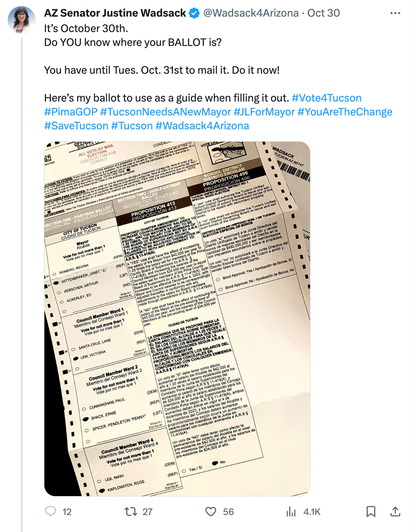Click the @Wadsack4Arizona handle
This screenshot has width=417, height=532.
251,13
